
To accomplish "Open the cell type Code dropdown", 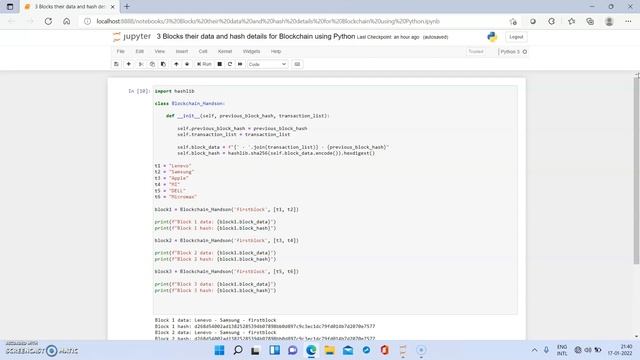I will tap(267, 64).
